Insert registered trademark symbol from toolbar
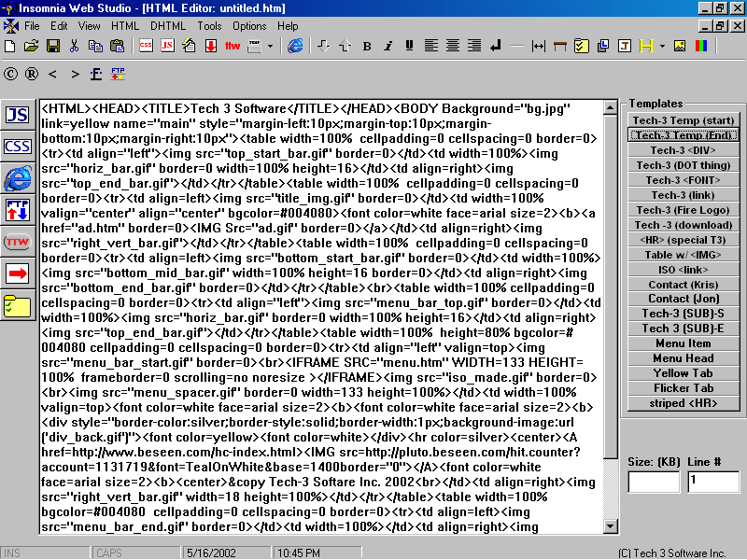The height and width of the screenshot is (560, 747). (x=32, y=74)
